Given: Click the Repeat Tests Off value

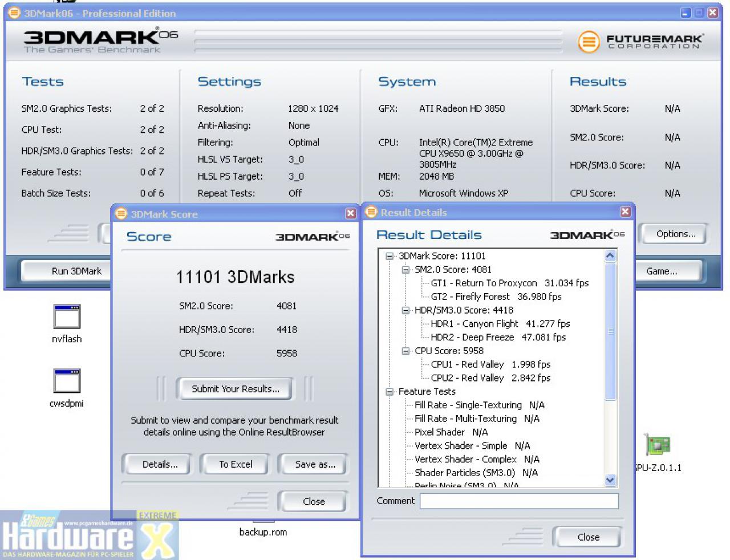Looking at the screenshot, I should tap(295, 193).
